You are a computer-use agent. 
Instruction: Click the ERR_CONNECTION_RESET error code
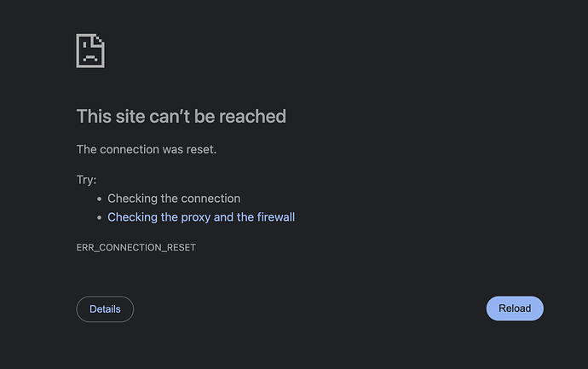point(135,247)
